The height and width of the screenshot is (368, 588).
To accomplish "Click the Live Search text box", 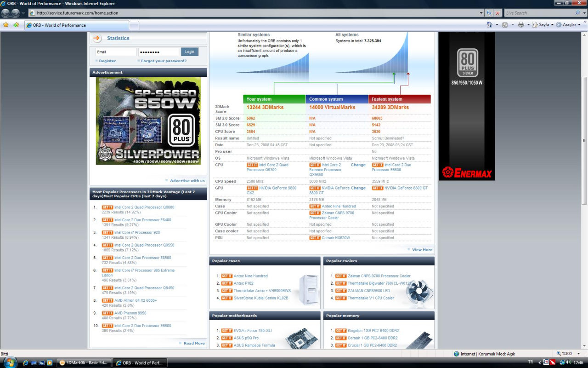I will point(538,13).
